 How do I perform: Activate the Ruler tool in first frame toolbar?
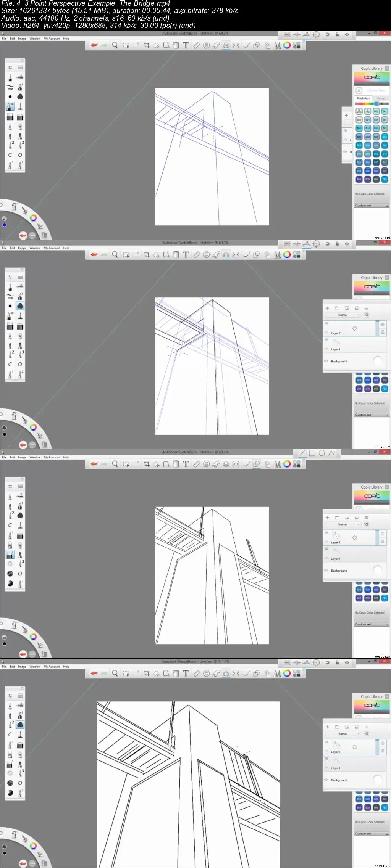click(x=196, y=45)
